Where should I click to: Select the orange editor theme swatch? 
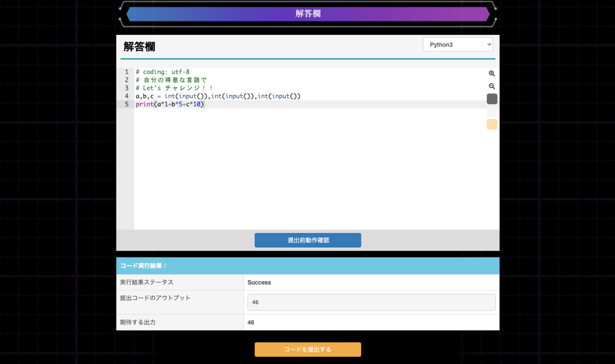pyautogui.click(x=491, y=124)
